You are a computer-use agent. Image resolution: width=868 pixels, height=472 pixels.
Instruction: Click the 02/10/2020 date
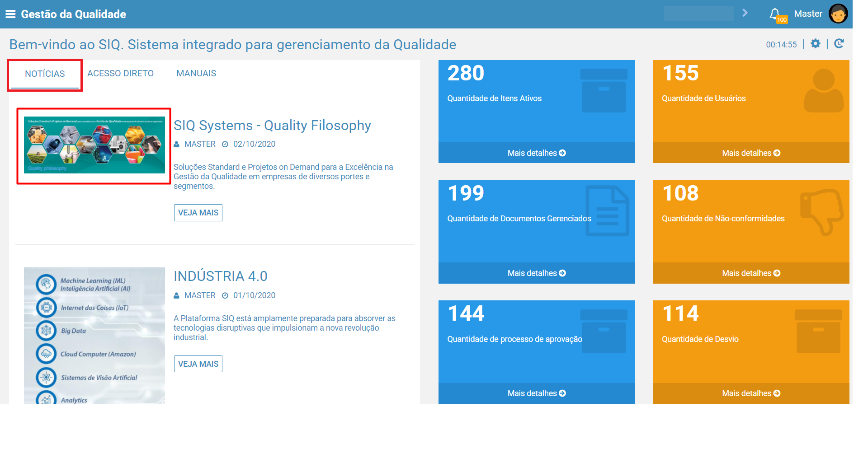(254, 144)
